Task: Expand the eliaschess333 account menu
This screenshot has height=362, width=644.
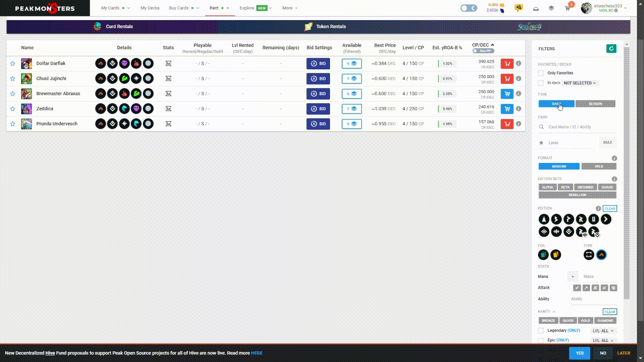Action: coord(604,8)
